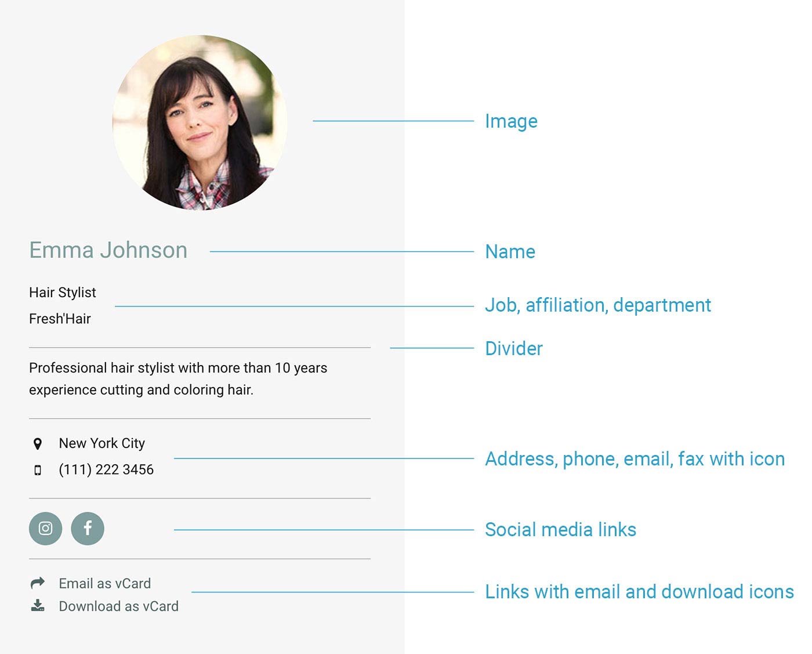Click the Hair Stylist job title
Viewport: 812px width, 654px height.
[x=62, y=292]
